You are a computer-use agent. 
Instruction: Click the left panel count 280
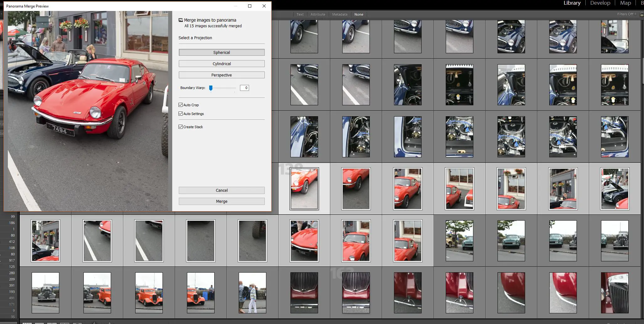tap(12, 273)
